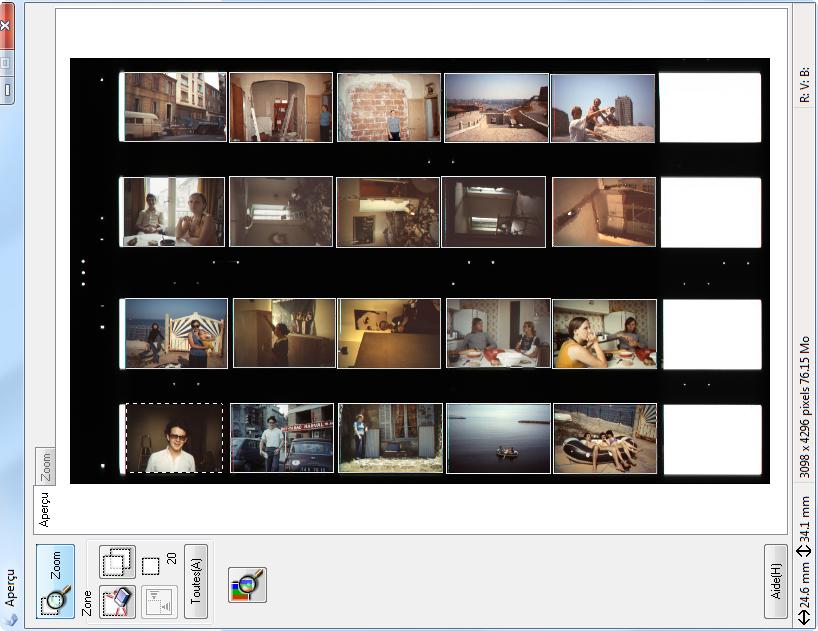Click the 'Zone' group label

coord(87,603)
